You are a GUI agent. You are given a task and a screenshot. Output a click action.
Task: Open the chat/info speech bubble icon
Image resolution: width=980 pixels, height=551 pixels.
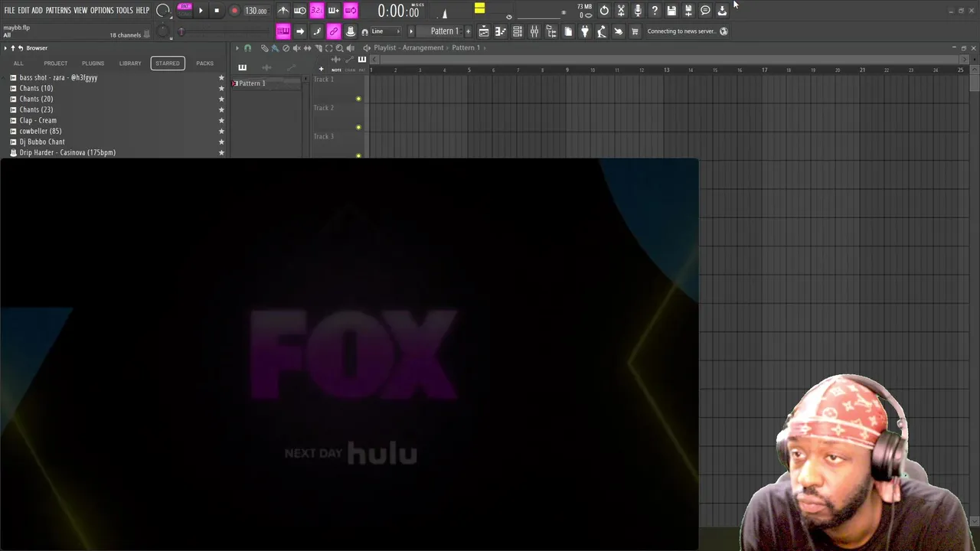tap(705, 10)
